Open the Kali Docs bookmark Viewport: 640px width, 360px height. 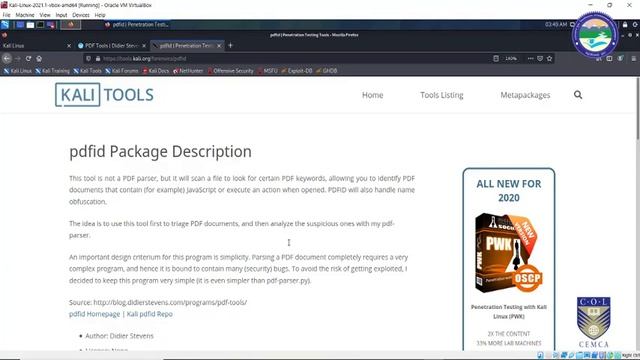[x=156, y=71]
